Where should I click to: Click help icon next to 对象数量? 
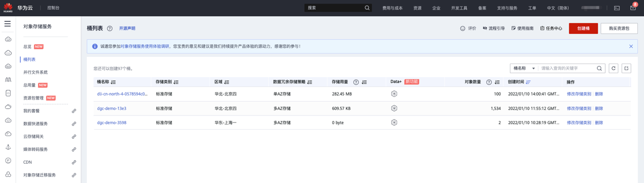coord(489,82)
